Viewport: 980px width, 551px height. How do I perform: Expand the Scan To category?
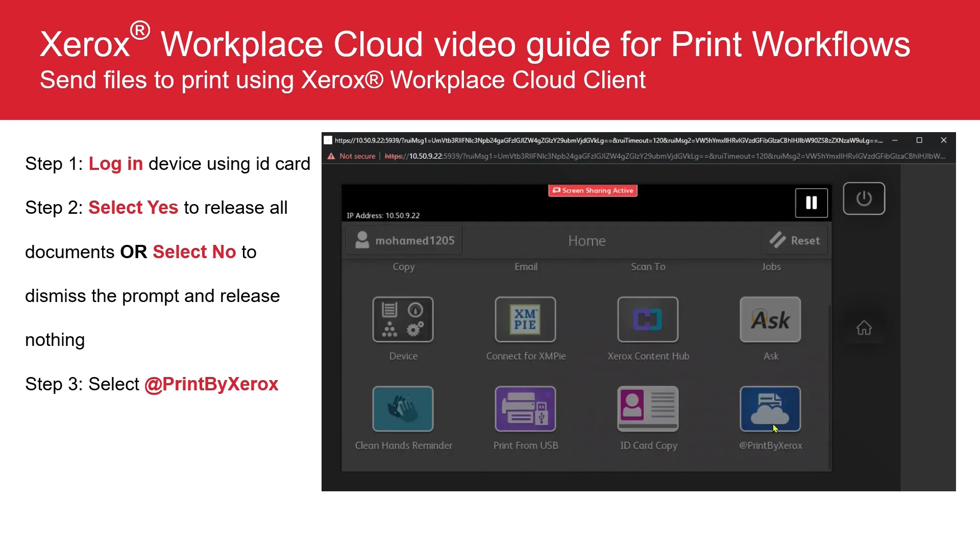647,266
